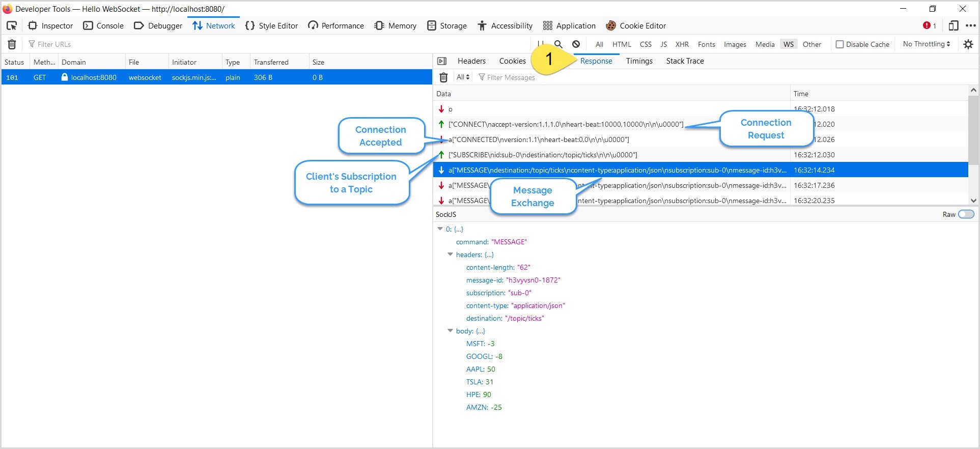Click the request blocking icon
Screen dimensions: 980x449
(x=576, y=44)
